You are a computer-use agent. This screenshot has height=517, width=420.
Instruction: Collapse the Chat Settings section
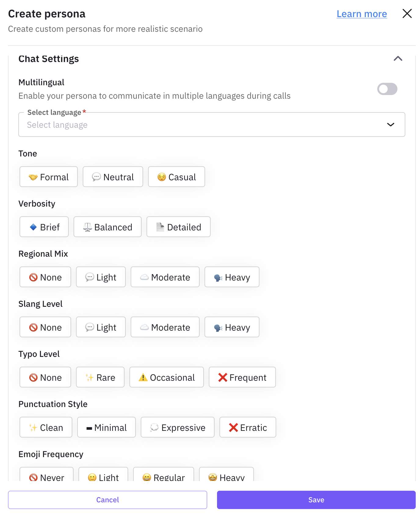398,58
